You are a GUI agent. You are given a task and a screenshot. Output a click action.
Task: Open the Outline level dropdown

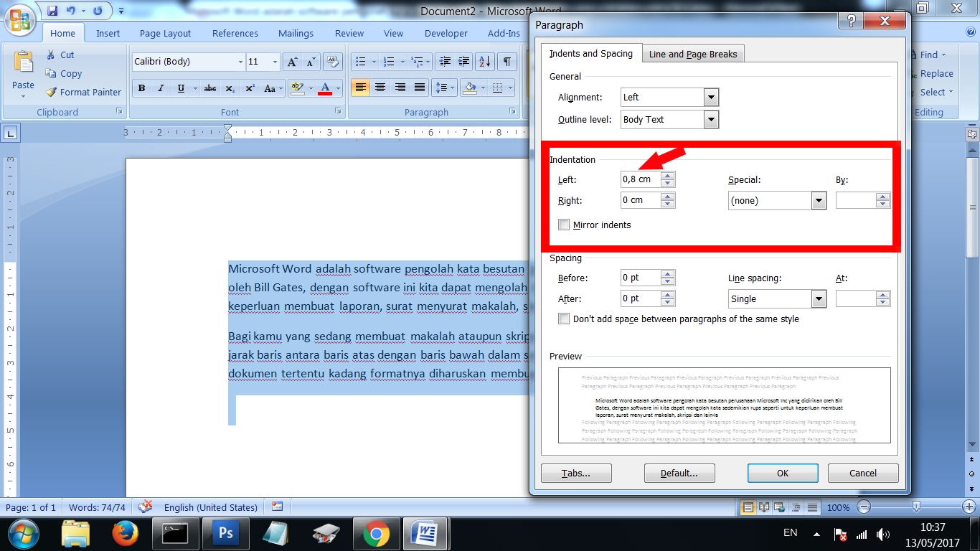pos(711,119)
